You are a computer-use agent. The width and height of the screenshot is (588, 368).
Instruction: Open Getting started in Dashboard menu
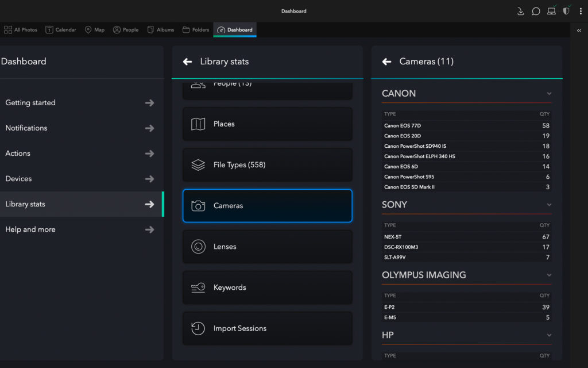tap(82, 103)
